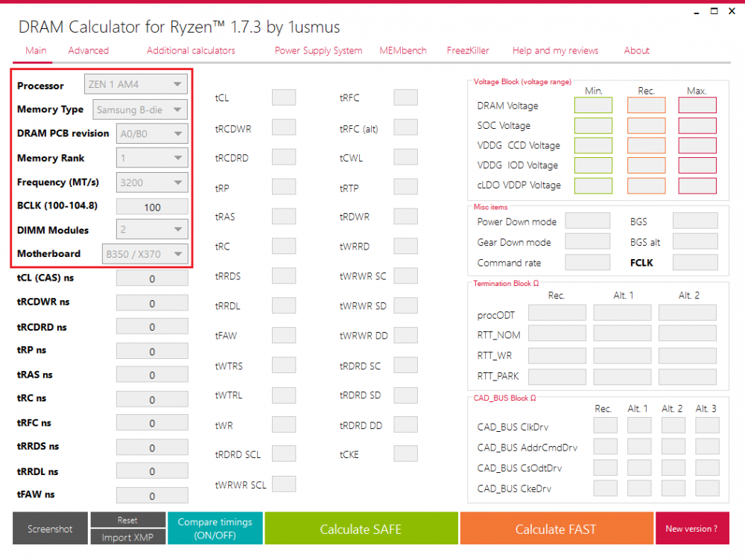Viewport: 745px width, 560px height.
Task: View Help and my reviews
Action: [555, 51]
